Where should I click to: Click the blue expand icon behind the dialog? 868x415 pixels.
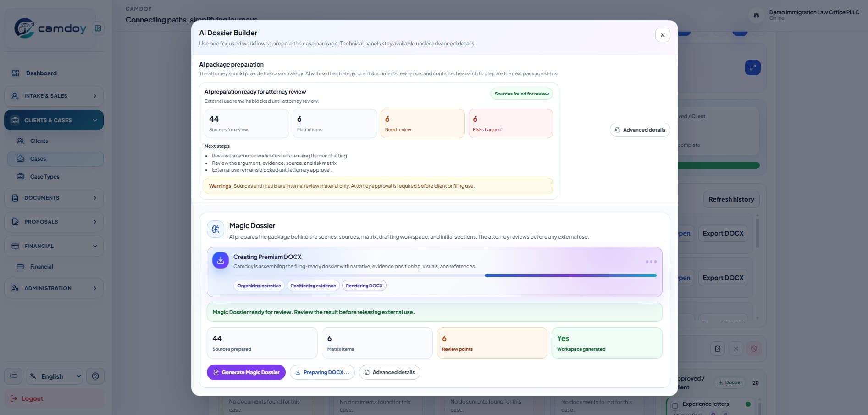pos(753,67)
